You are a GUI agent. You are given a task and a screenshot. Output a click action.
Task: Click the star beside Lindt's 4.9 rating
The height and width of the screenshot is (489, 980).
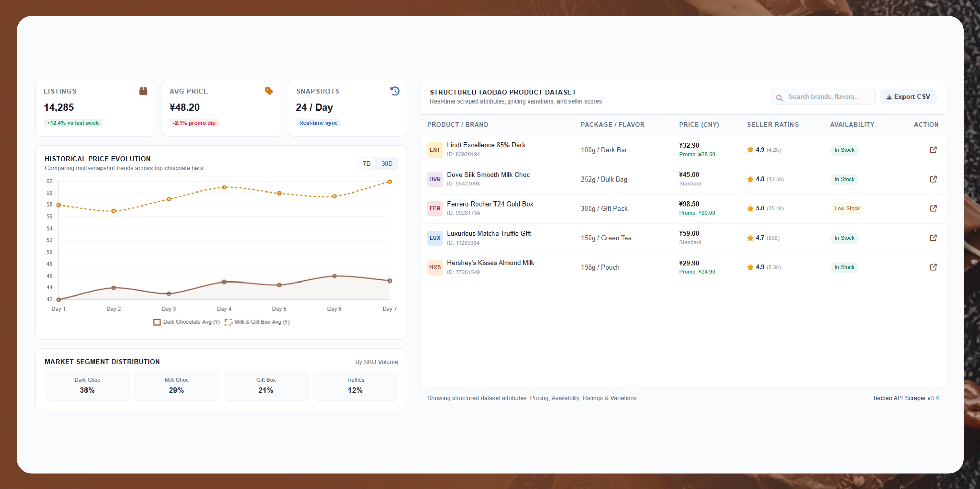coord(750,150)
